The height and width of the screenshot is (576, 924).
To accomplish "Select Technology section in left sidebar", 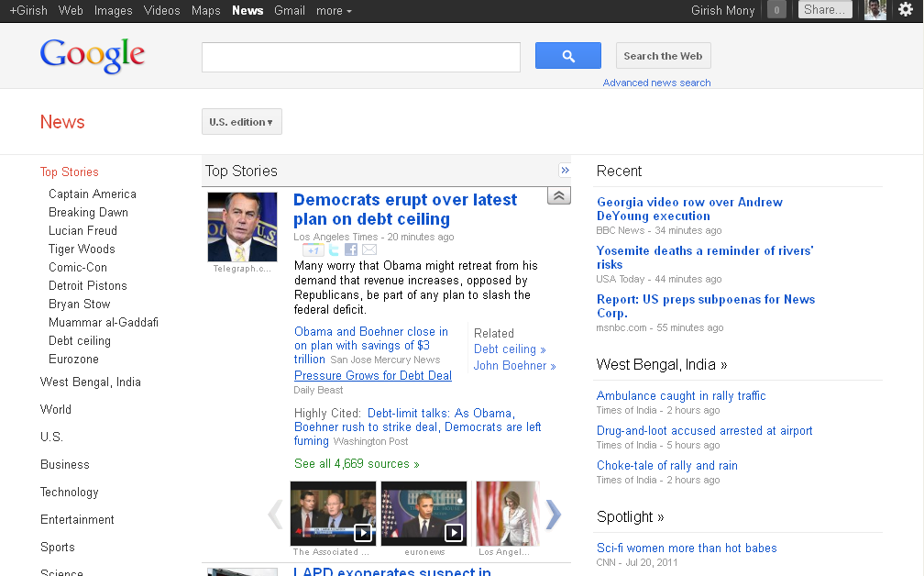I will tap(69, 493).
